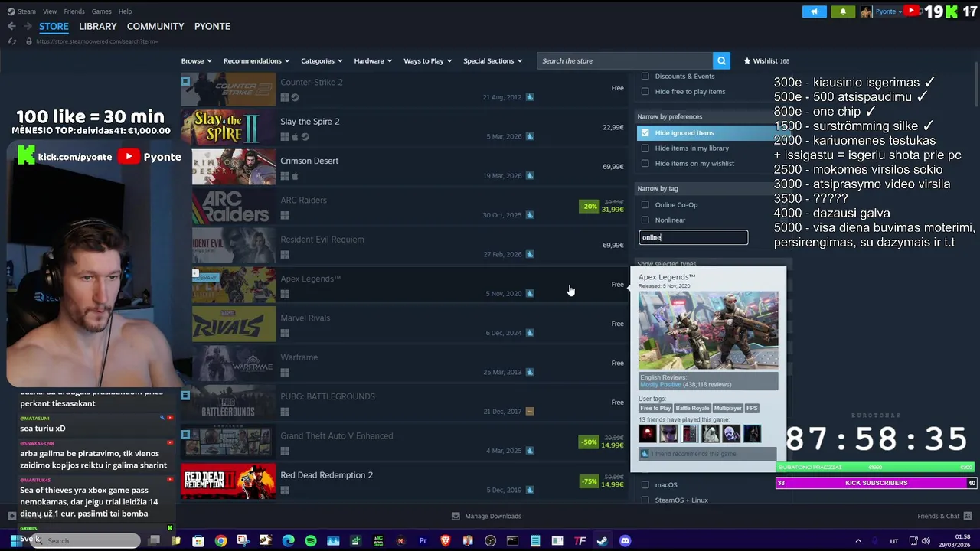This screenshot has height=551, width=980.
Task: Check Hide items on my wishlist
Action: click(x=645, y=163)
